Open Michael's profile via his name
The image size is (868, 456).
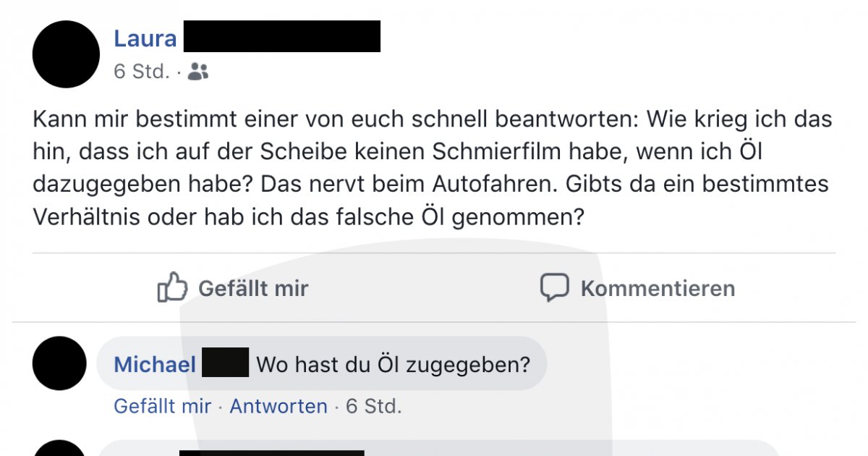[155, 364]
